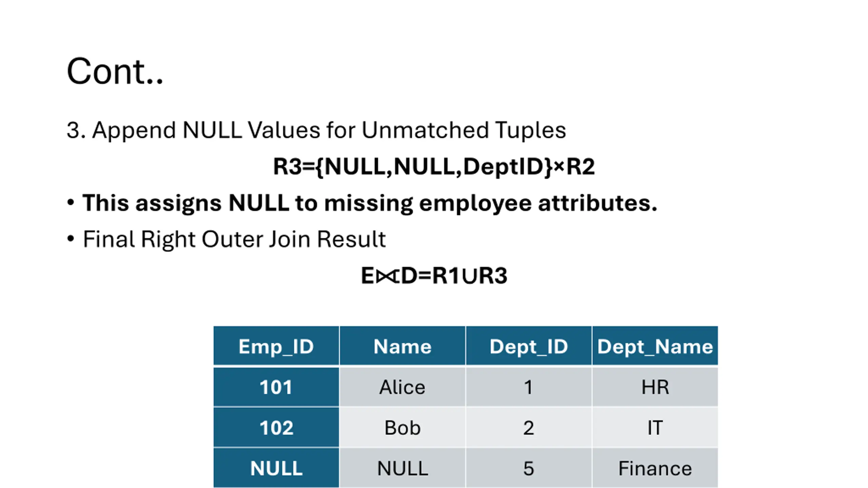Click the cell containing 102

(276, 427)
